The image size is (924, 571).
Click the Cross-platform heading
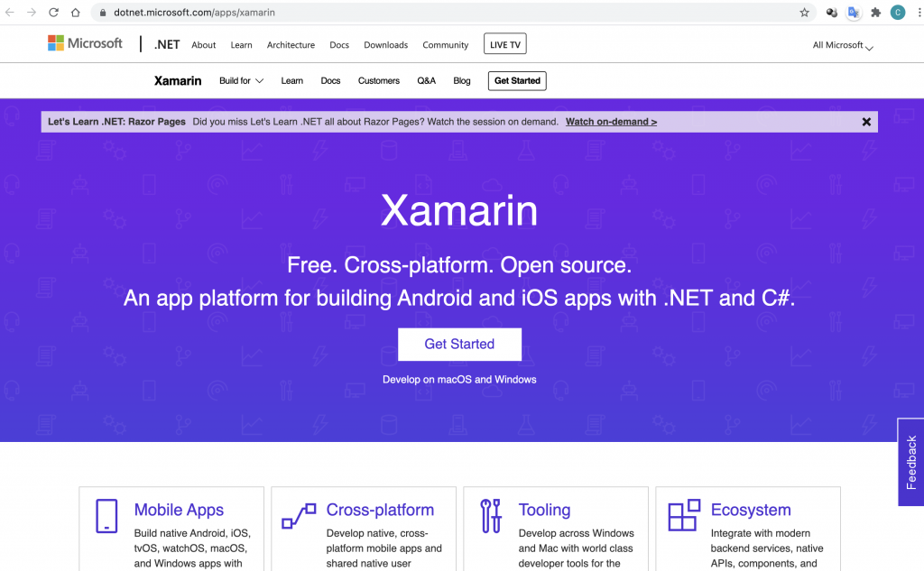[380, 510]
